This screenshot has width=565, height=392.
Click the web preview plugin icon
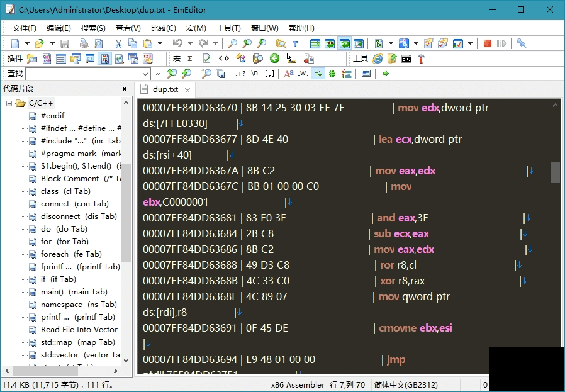pos(119,59)
